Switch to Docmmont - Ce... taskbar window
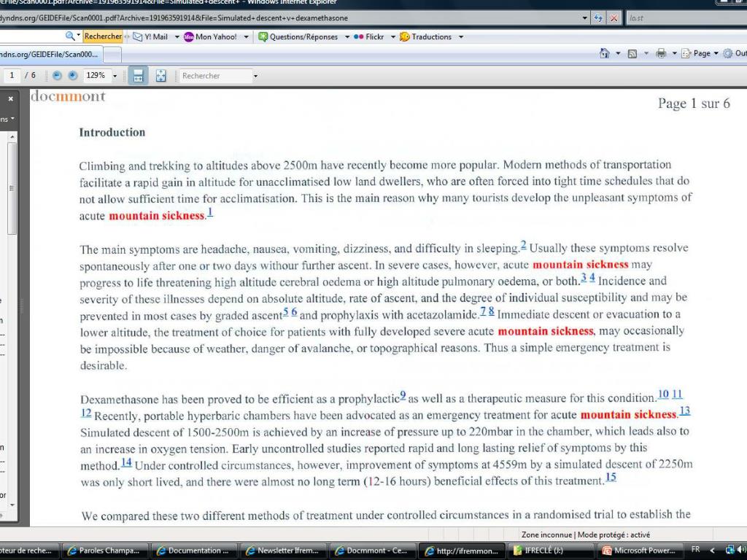The height and width of the screenshot is (560, 747). (371, 551)
